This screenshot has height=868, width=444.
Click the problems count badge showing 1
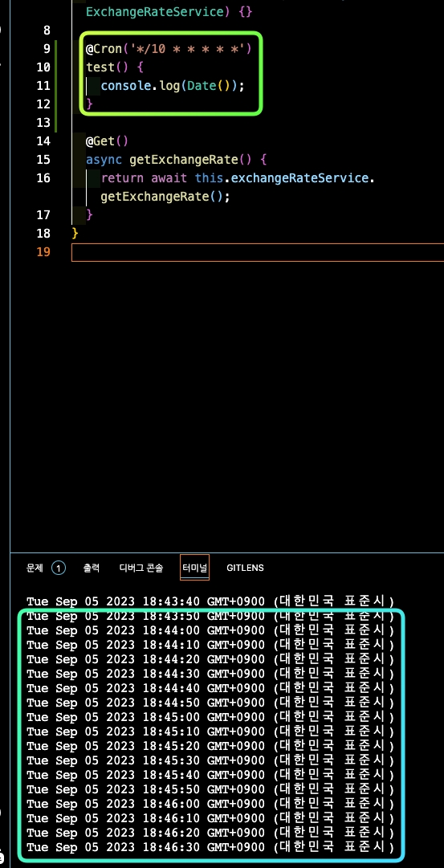59,568
